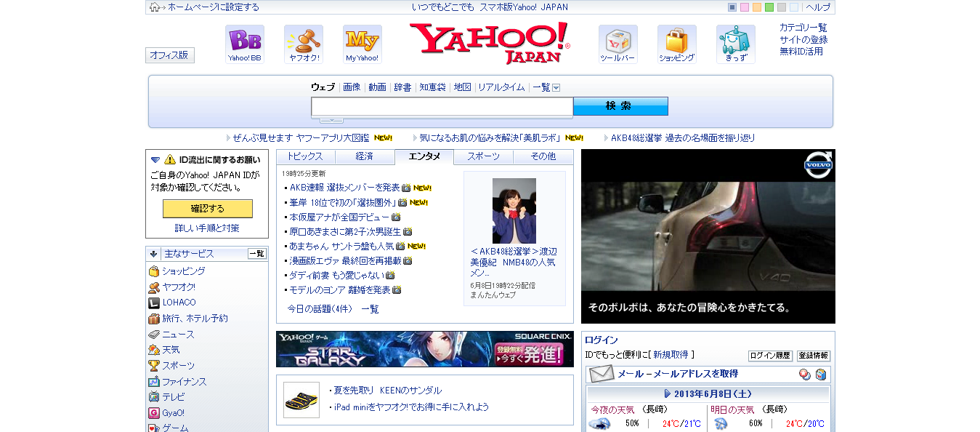Click the ニュース newspaper icon
The width and height of the screenshot is (980, 432).
tap(154, 335)
